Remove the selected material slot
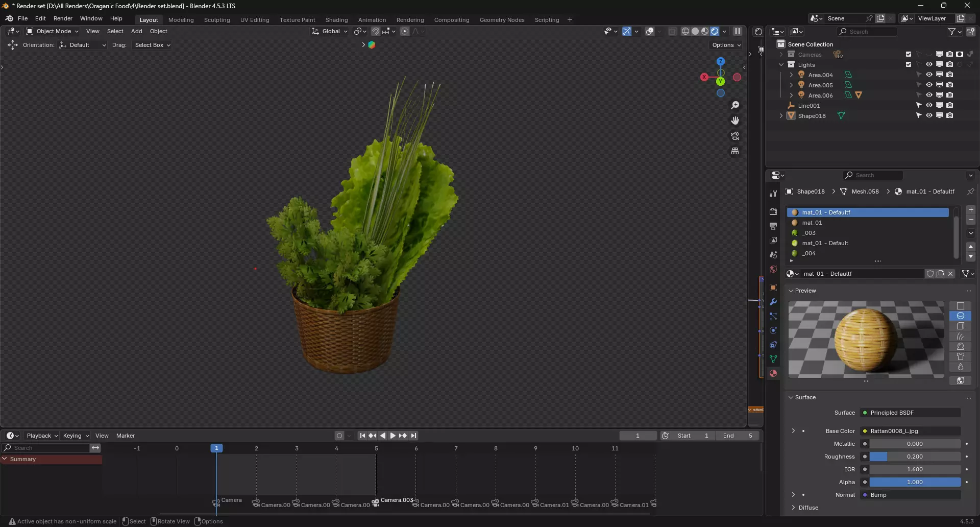980x527 pixels. coord(971,220)
